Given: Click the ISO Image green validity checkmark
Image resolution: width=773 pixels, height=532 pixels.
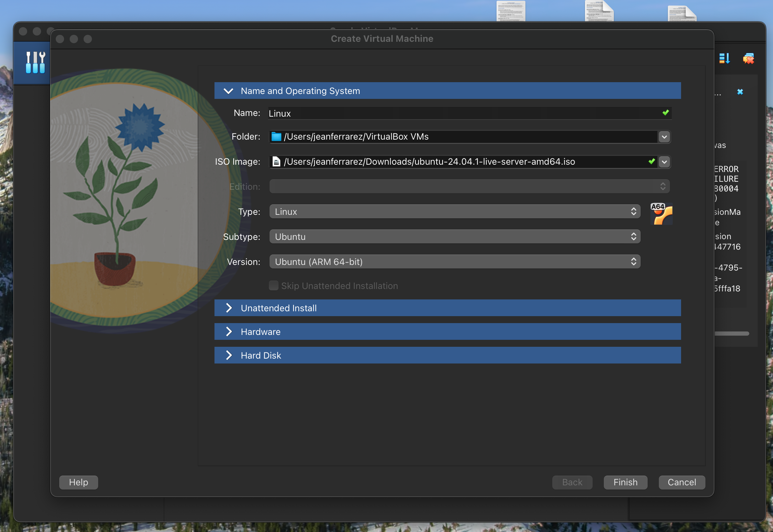Looking at the screenshot, I should point(652,162).
